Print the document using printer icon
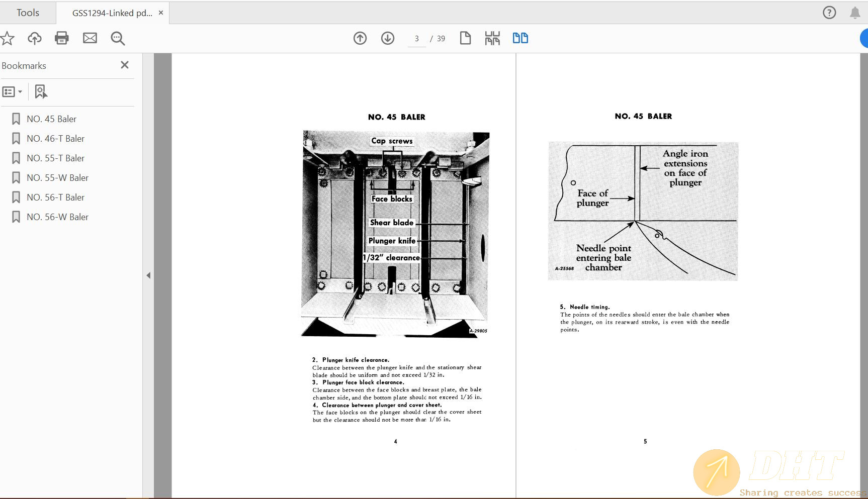The width and height of the screenshot is (868, 499). [62, 38]
